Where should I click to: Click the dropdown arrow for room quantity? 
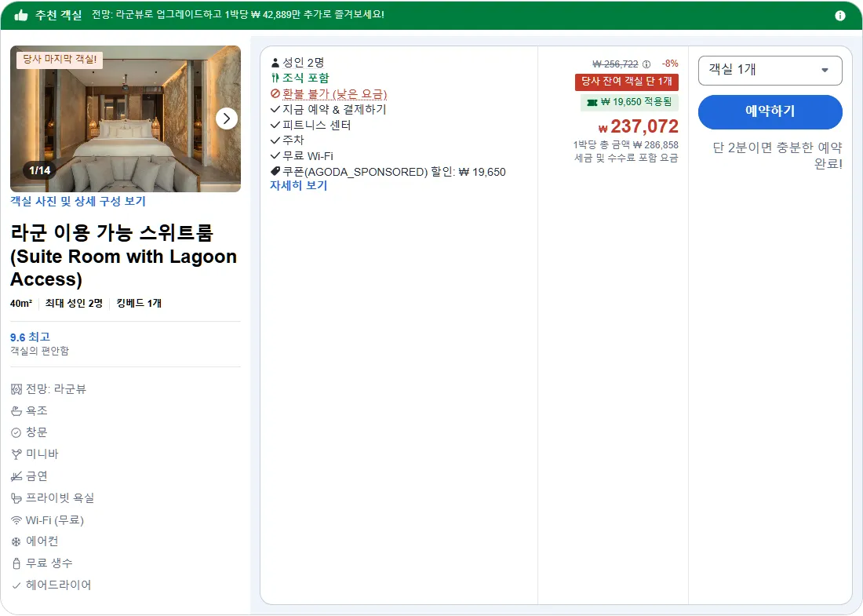825,70
